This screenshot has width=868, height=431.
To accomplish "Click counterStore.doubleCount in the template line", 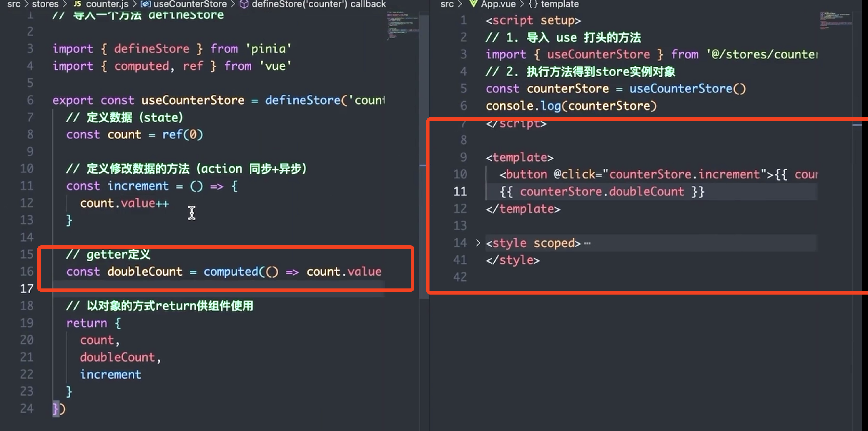I will (602, 192).
